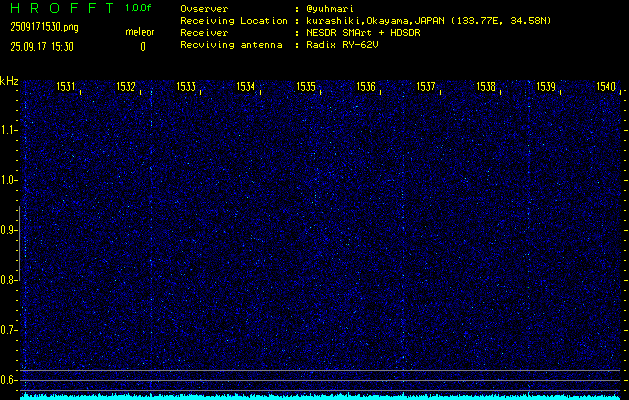Viewport: 629px width, 400px height.
Task: Click the date stamp 25.09.17 15:30
Action: pyautogui.click(x=42, y=47)
